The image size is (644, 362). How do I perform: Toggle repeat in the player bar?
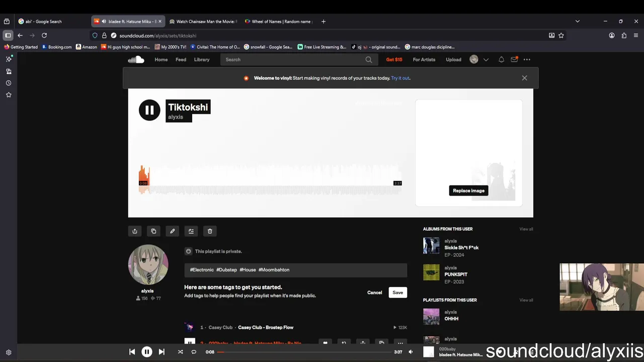tap(194, 352)
